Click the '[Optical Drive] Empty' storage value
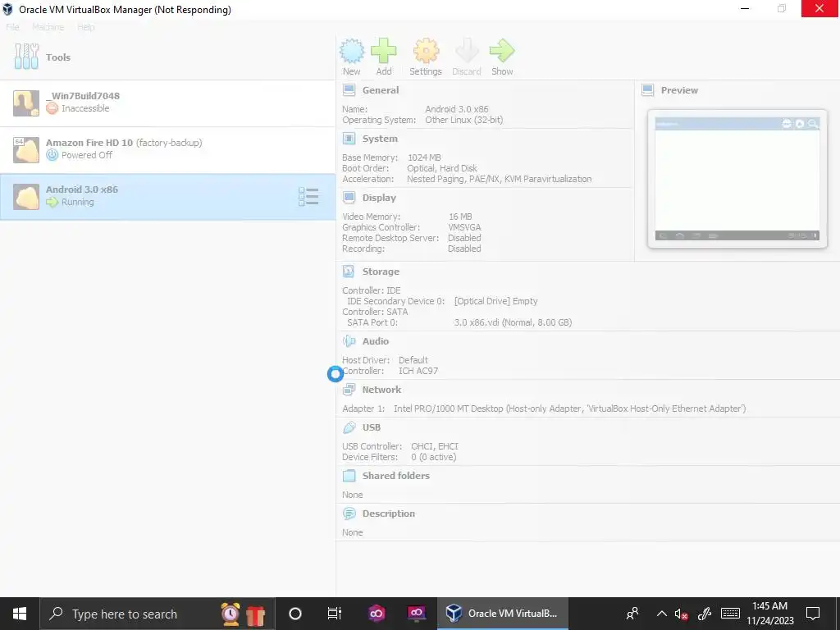 [x=495, y=301]
